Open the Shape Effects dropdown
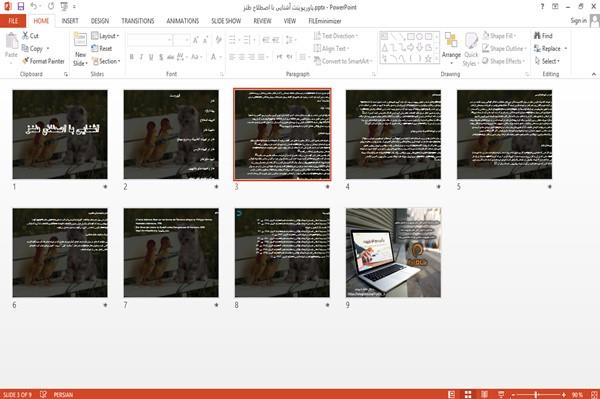 click(x=503, y=61)
